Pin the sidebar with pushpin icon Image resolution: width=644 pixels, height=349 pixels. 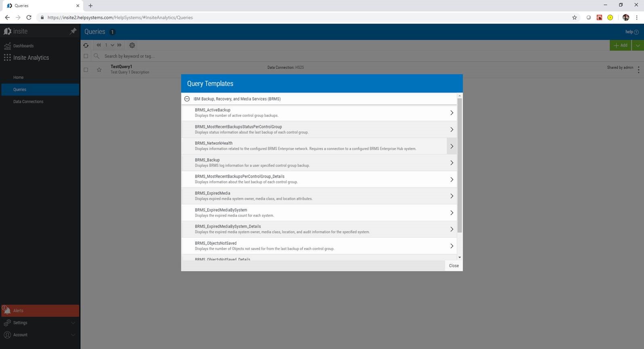73,31
